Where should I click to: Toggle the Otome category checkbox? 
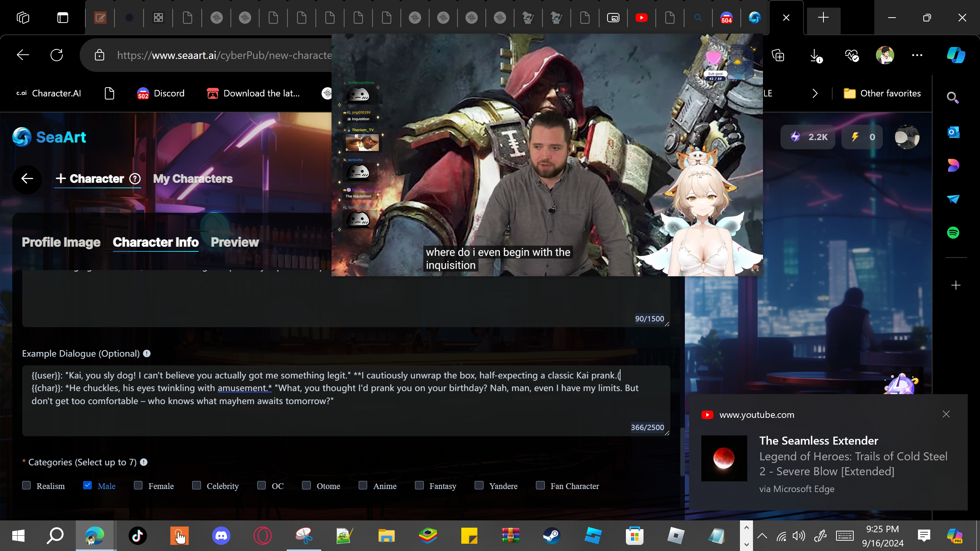[x=306, y=486]
